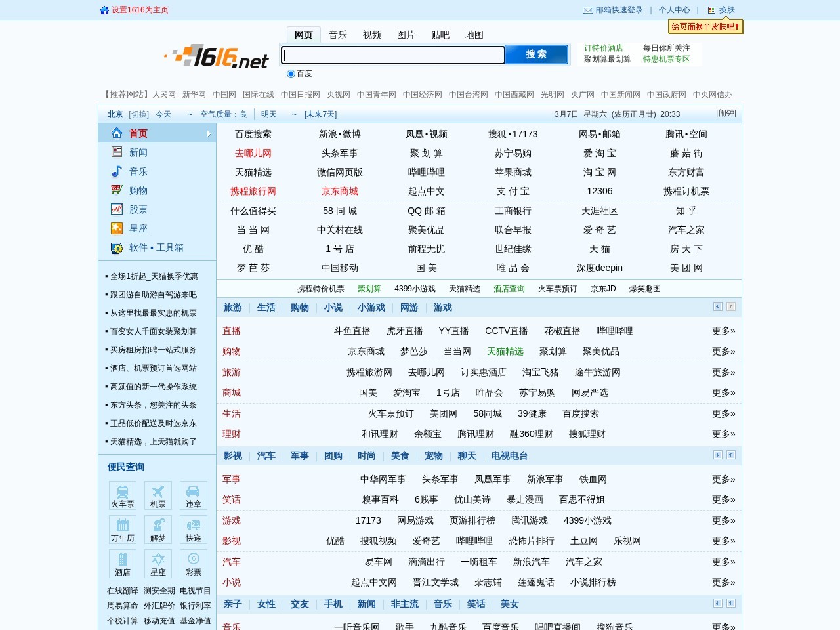This screenshot has height=630, width=840.
Task: Open the 股票 stock chart sidebar icon
Action: click(x=116, y=209)
